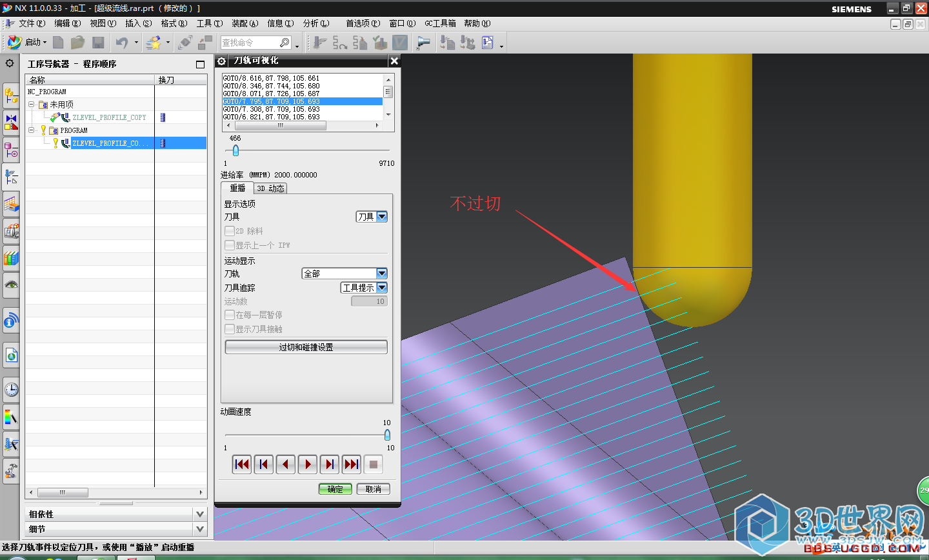Click the Undo arrow icon
The width and height of the screenshot is (929, 560).
click(122, 43)
